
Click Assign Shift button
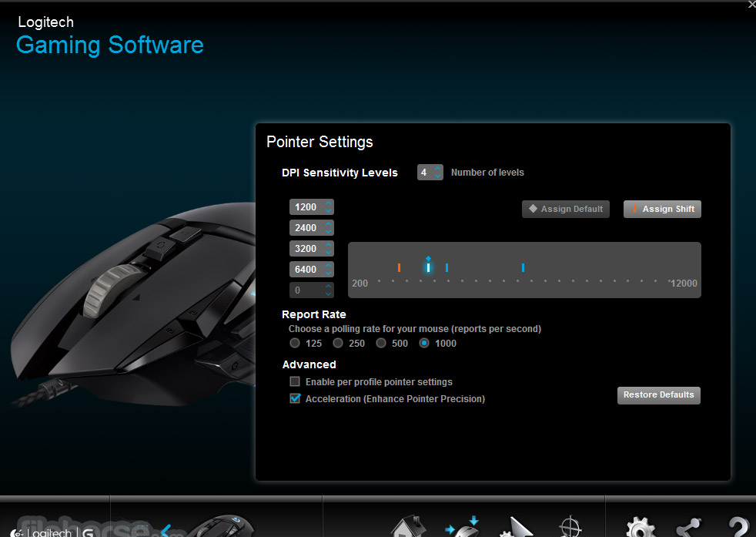(x=662, y=209)
